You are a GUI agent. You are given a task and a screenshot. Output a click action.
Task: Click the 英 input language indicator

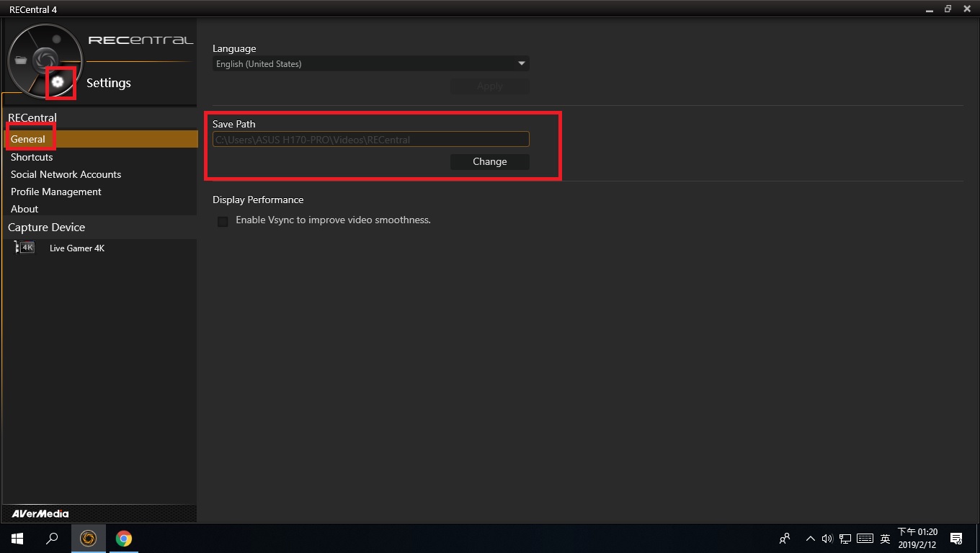click(x=885, y=539)
